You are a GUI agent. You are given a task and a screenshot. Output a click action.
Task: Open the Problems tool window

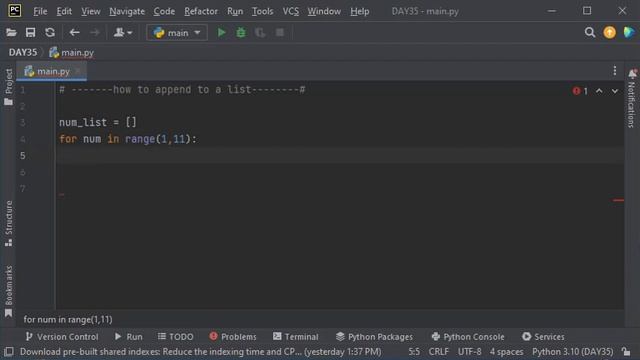tap(233, 337)
